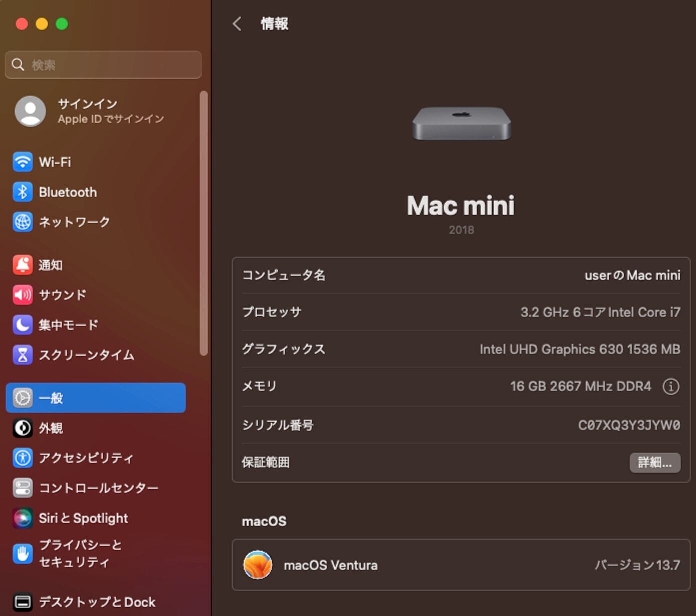Click the 'macOS Ventura' name text

pos(331,565)
